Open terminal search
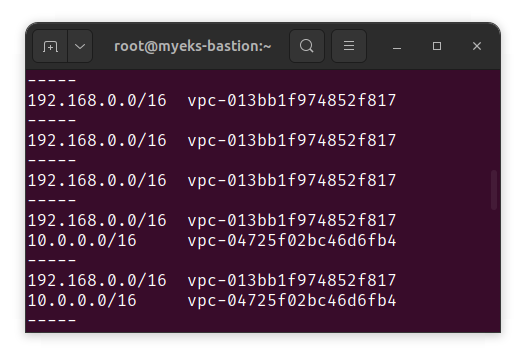 tap(307, 46)
